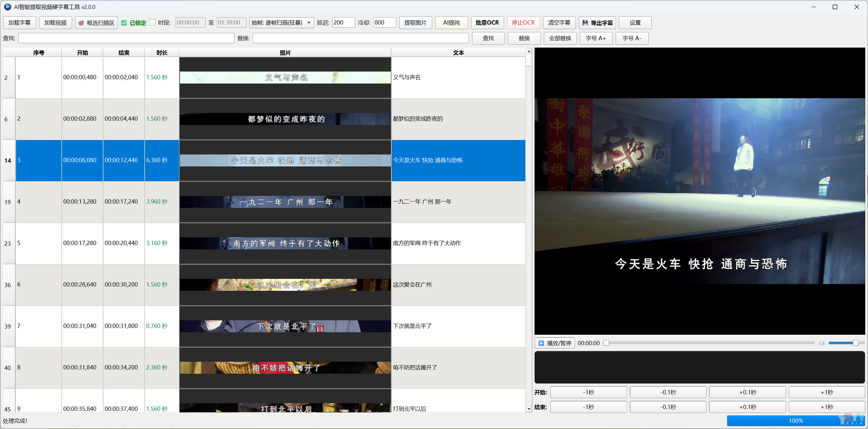
Task: Click the 停止OCR button
Action: click(x=523, y=23)
